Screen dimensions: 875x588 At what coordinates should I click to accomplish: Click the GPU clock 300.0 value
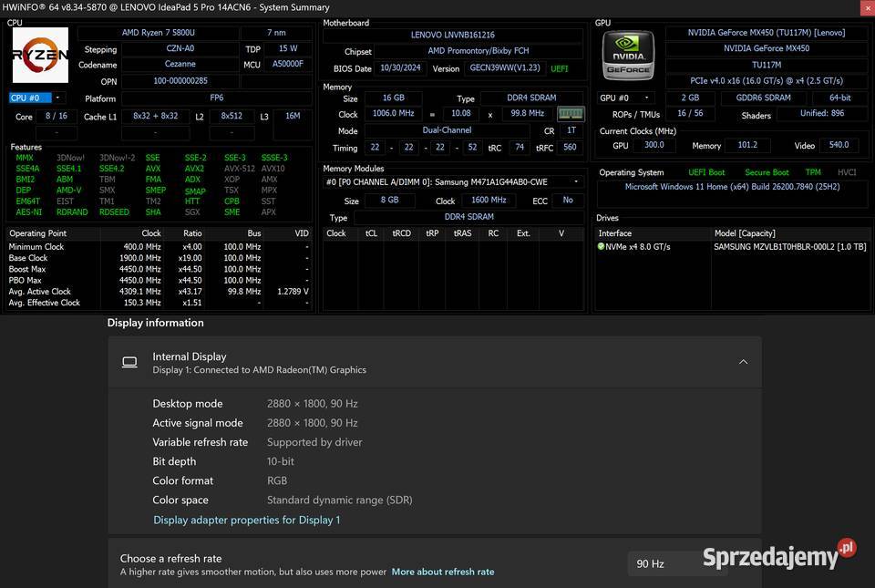pos(654,145)
